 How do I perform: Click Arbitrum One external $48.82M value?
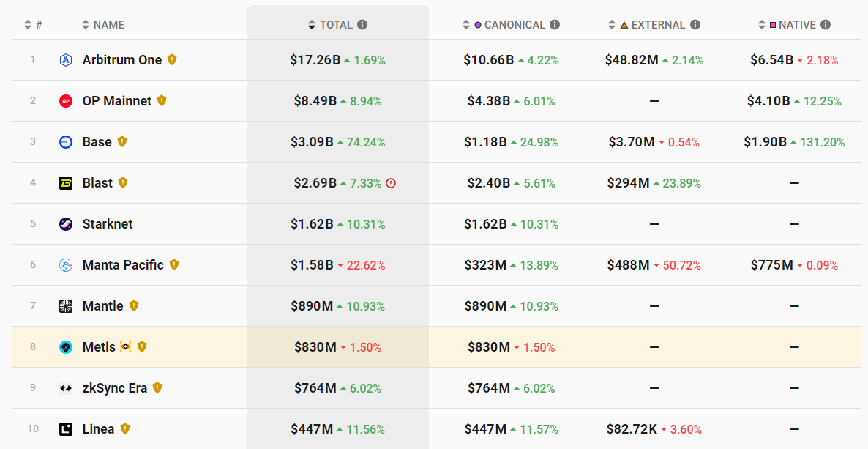[632, 60]
